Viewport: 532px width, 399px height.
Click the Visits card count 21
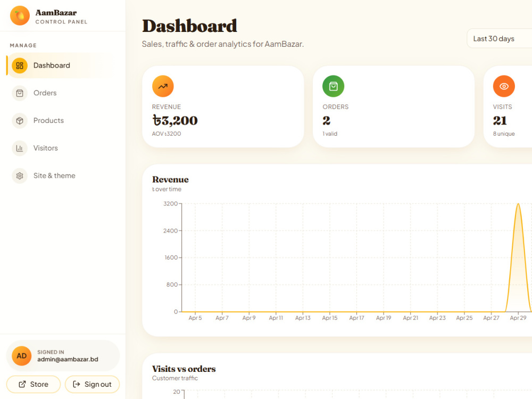pos(500,120)
